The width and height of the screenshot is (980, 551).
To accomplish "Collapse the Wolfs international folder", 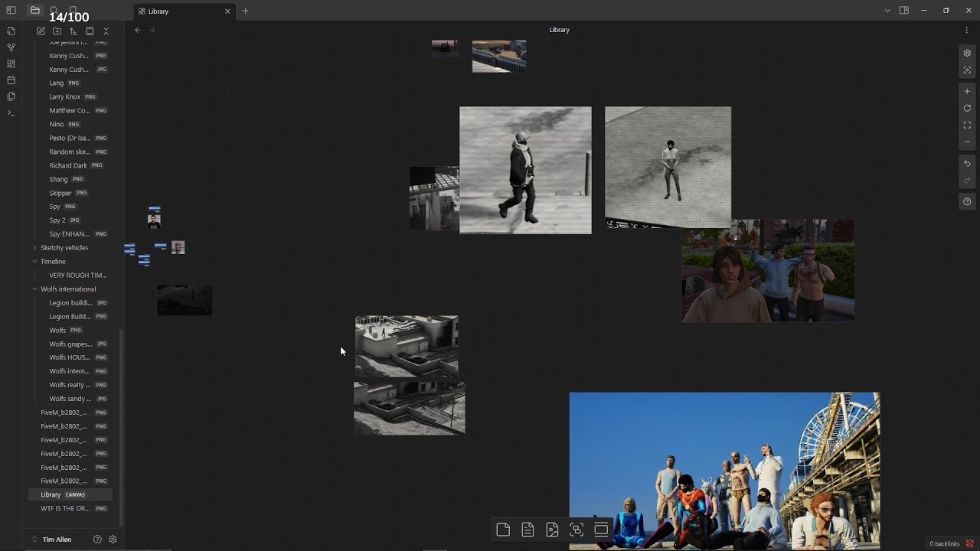I will point(34,289).
